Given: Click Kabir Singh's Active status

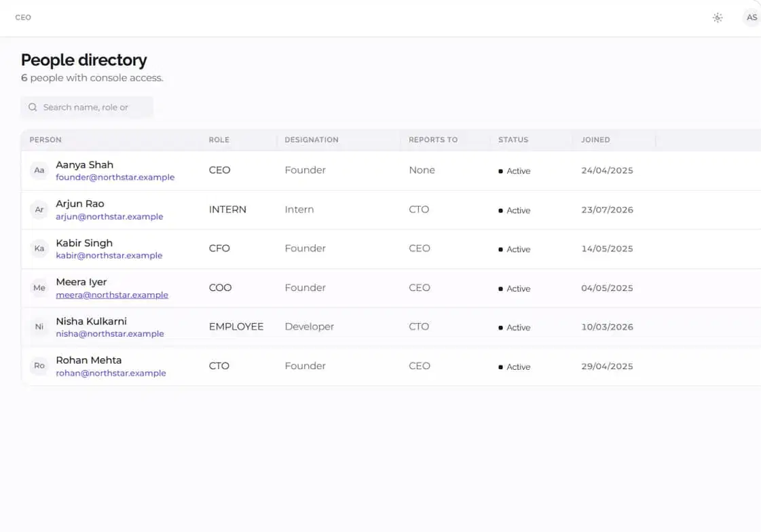Looking at the screenshot, I should (x=515, y=249).
